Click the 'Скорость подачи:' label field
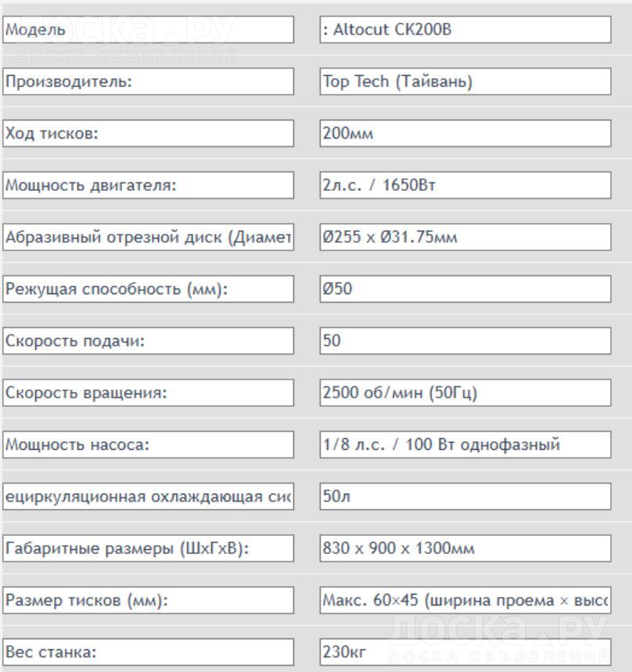This screenshot has height=672, width=632. [x=148, y=341]
